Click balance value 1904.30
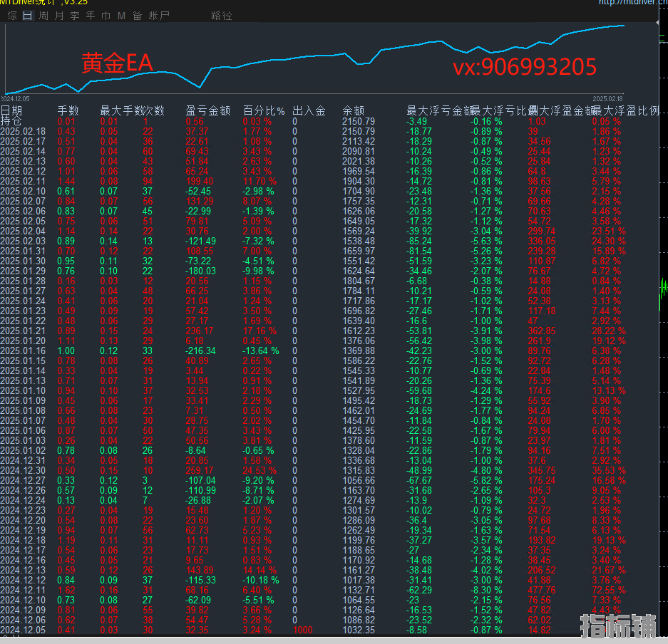The image size is (668, 644). point(359,182)
